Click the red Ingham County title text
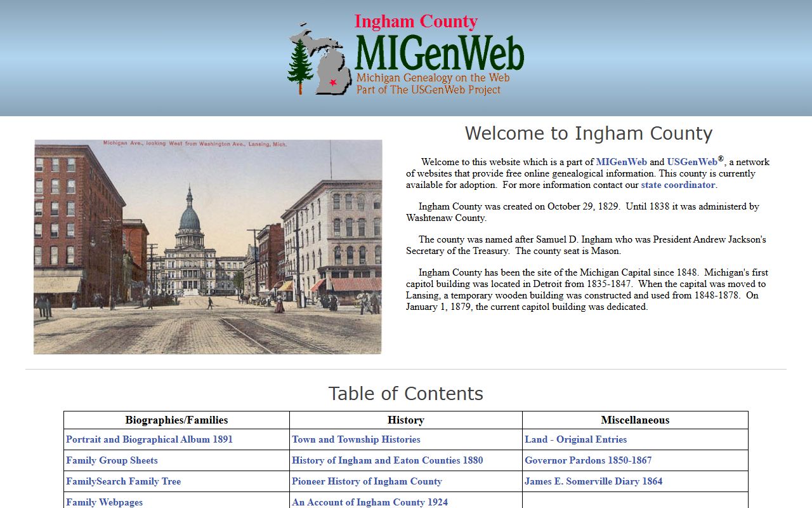812x508 pixels. [416, 21]
